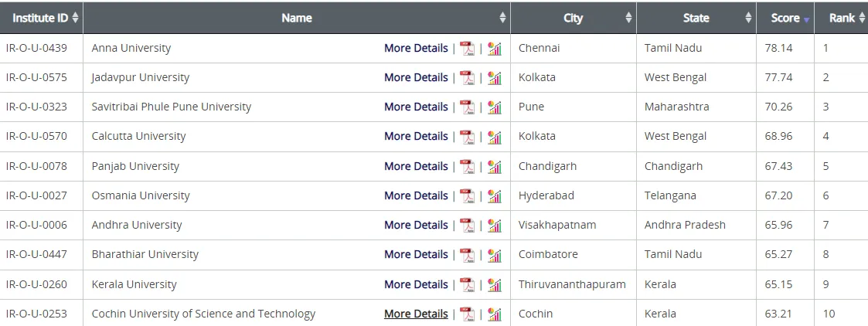This screenshot has height=326, width=868.
Task: Select institute ID IR-O-U-0078
Action: (x=36, y=166)
